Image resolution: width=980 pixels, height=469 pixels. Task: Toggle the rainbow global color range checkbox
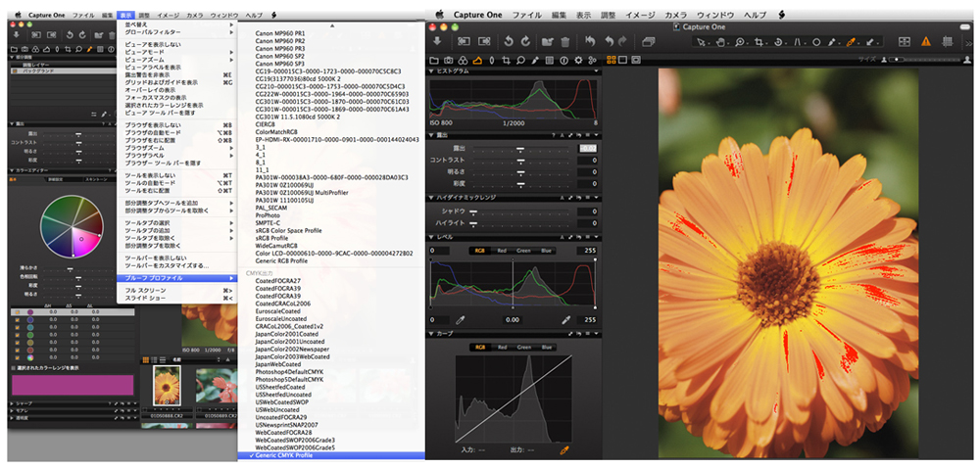tap(18, 357)
